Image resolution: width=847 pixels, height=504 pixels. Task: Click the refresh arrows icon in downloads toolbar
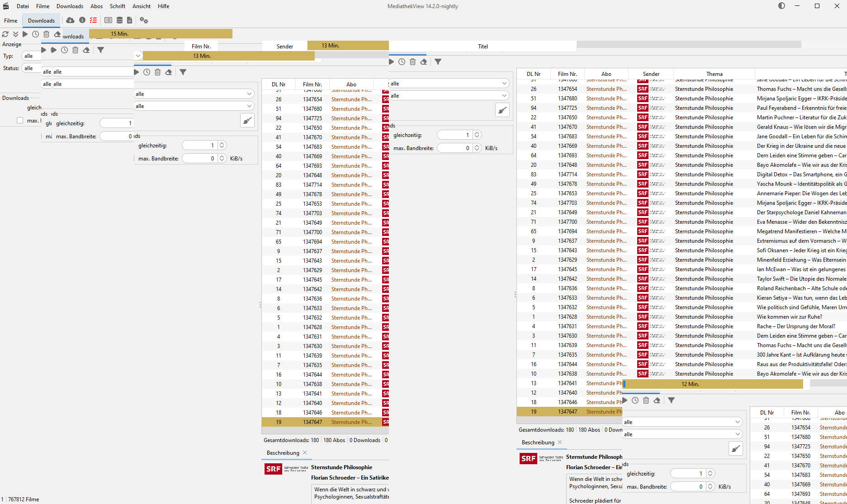point(5,34)
